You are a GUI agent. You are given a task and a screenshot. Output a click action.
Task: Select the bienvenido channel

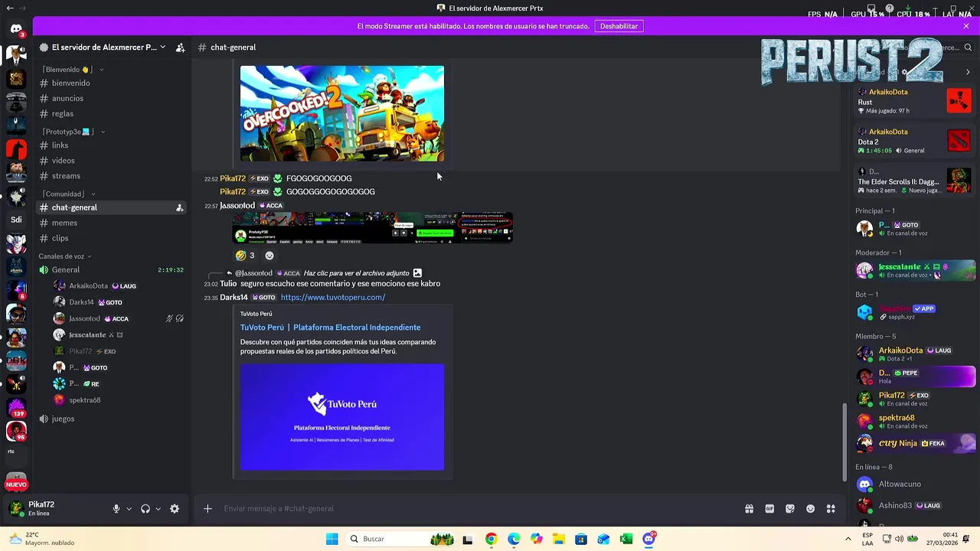point(111,83)
